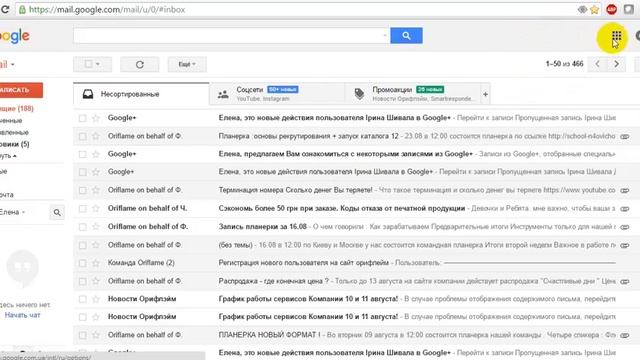Open the Входящие (188) folder
The width and height of the screenshot is (640, 360).
click(x=17, y=109)
